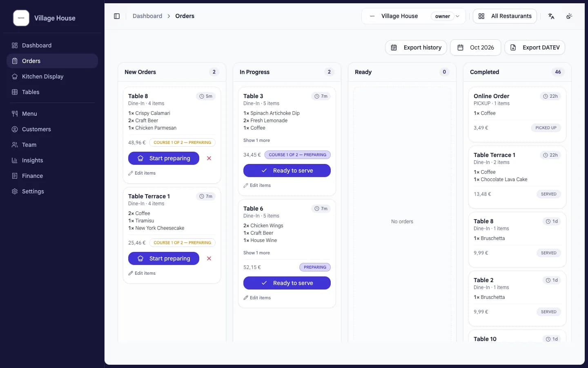This screenshot has width=588, height=368.
Task: Click SERVED badge on completed Table Terrace 1
Action: [548, 194]
